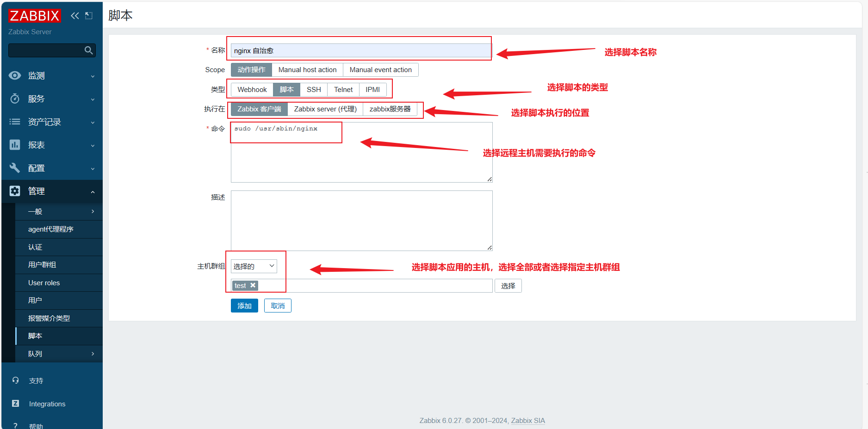Image resolution: width=868 pixels, height=429 pixels.
Task: Open the Zabbix SIA footer link
Action: pyautogui.click(x=528, y=420)
